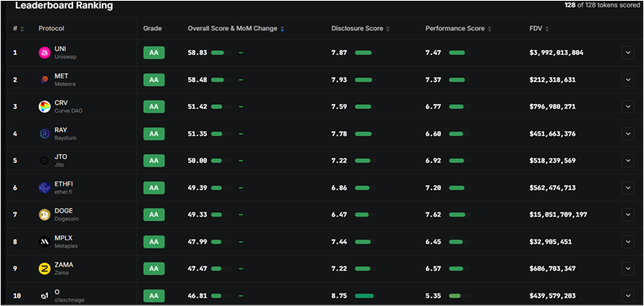Click the AA grade badge for ZAMA
Viewport: 644px width, 306px height.
tap(154, 269)
